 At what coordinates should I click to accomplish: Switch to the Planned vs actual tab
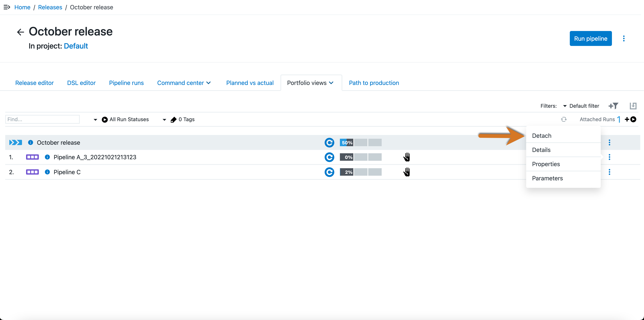click(x=250, y=83)
